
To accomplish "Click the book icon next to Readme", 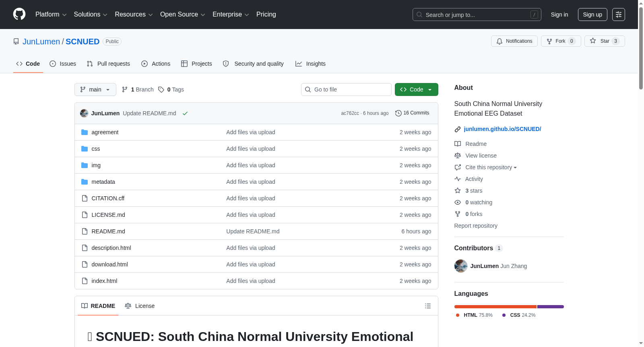I will (x=458, y=144).
